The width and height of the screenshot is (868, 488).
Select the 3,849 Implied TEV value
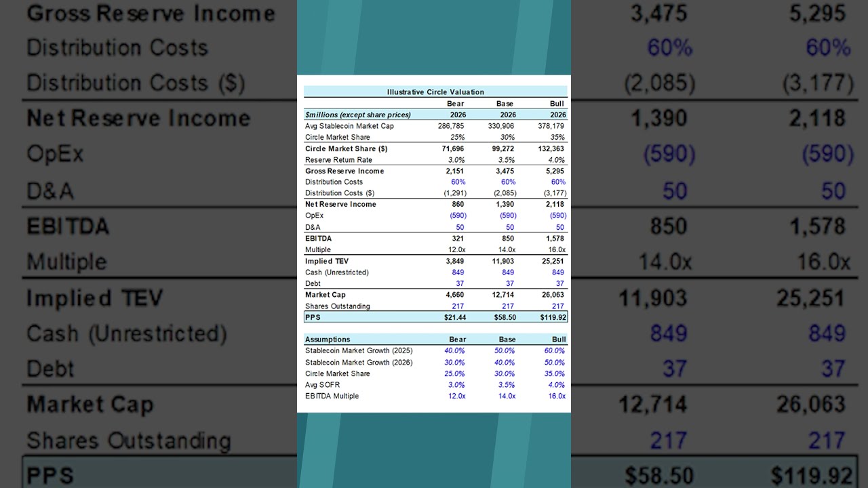(455, 261)
